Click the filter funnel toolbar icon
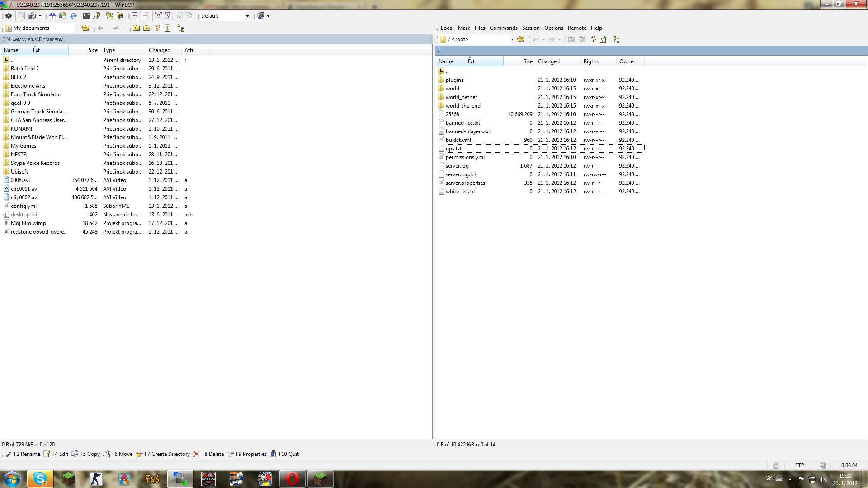The width and height of the screenshot is (868, 488). 158,16
